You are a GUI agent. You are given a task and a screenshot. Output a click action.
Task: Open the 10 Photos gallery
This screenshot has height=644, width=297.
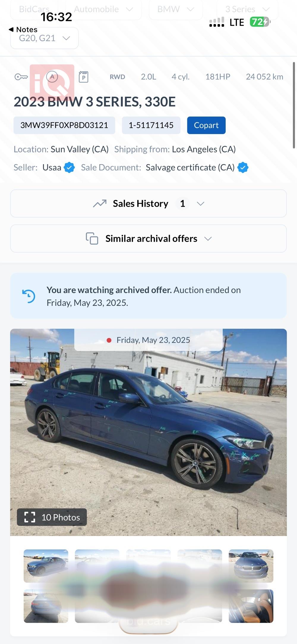coord(52,517)
